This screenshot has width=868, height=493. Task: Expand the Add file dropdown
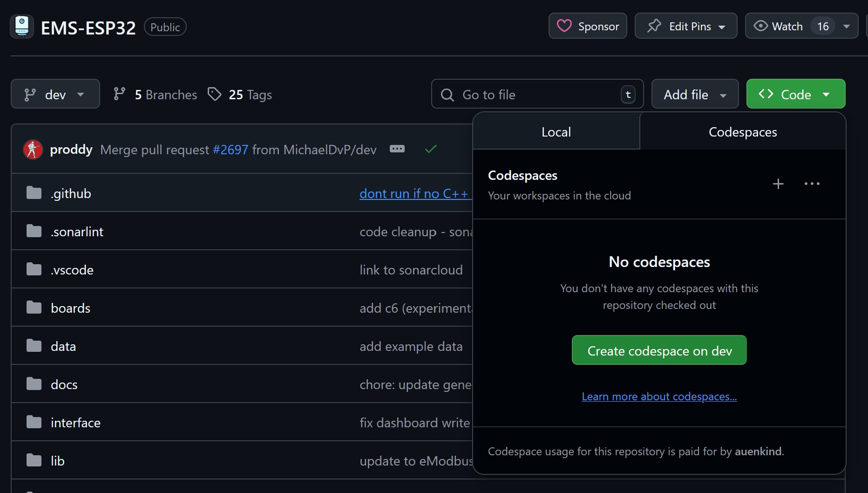pyautogui.click(x=694, y=94)
